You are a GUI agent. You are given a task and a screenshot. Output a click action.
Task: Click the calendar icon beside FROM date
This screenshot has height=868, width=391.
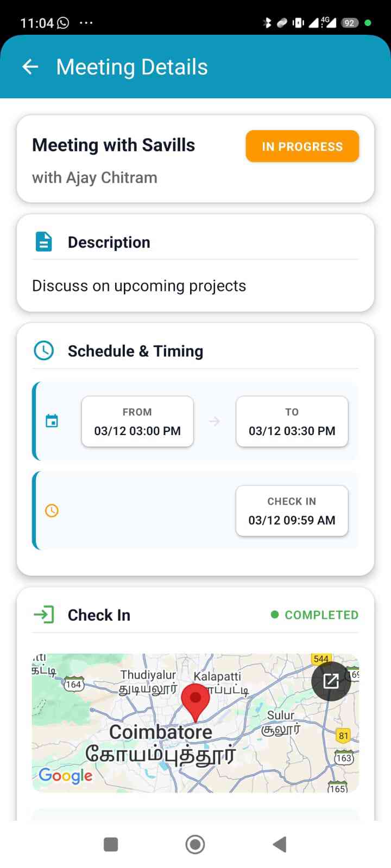[x=52, y=421]
